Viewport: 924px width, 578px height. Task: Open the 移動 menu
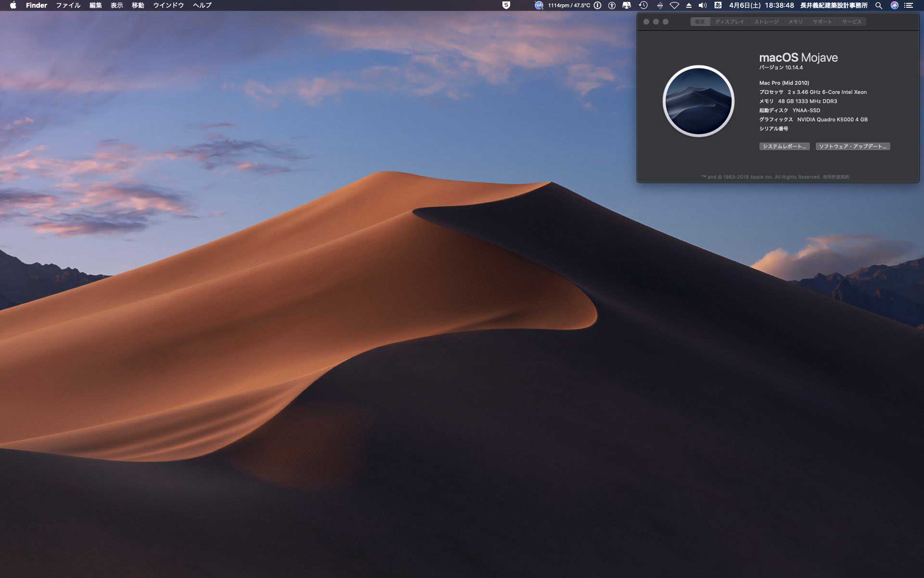(x=138, y=5)
